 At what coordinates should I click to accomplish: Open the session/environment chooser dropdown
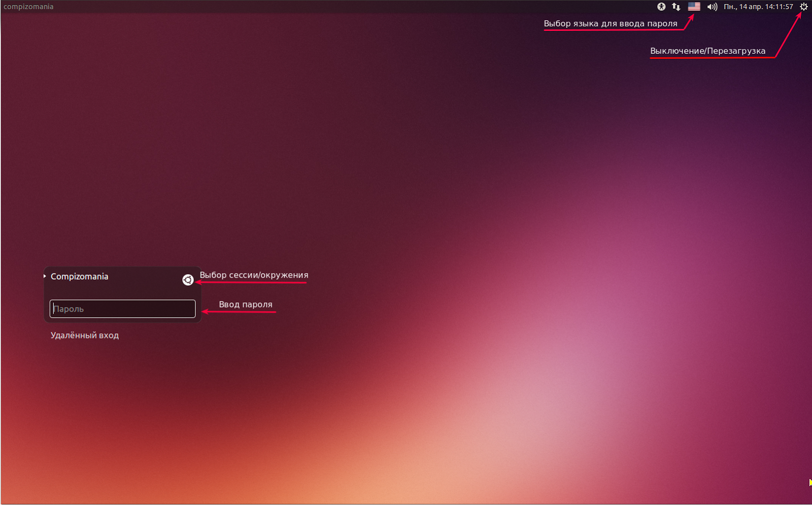[x=187, y=280]
